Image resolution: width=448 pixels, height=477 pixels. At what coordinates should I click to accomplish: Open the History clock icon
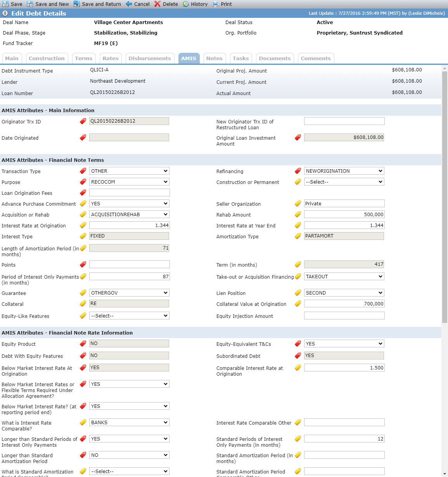click(x=186, y=4)
